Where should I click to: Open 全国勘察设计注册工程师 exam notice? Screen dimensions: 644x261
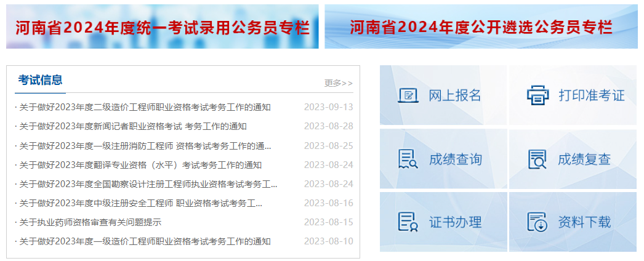coord(148,184)
